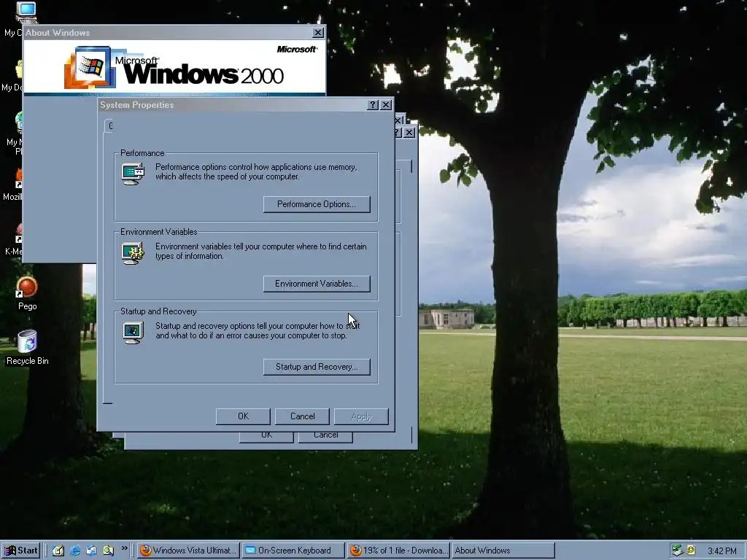Click the 3:42 PM clock
The height and width of the screenshot is (560, 747).
(721, 551)
